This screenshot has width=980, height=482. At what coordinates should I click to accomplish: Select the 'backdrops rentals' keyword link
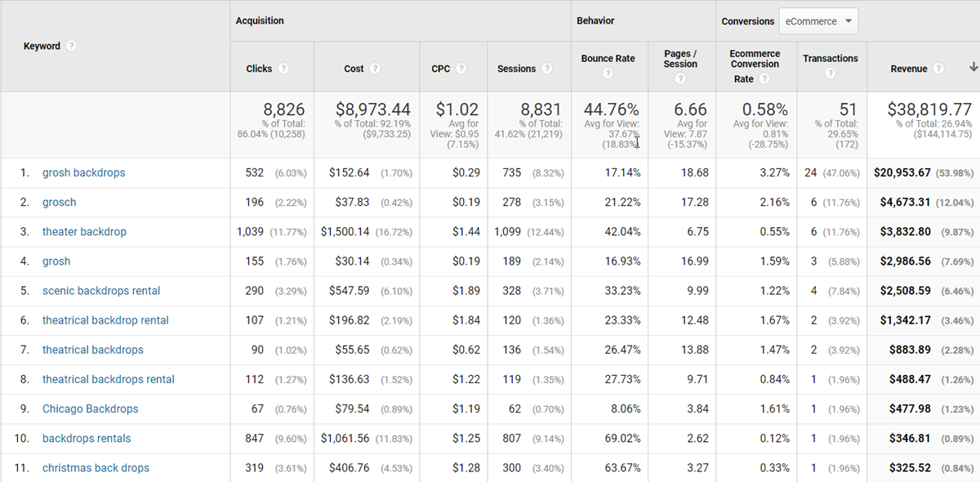87,438
